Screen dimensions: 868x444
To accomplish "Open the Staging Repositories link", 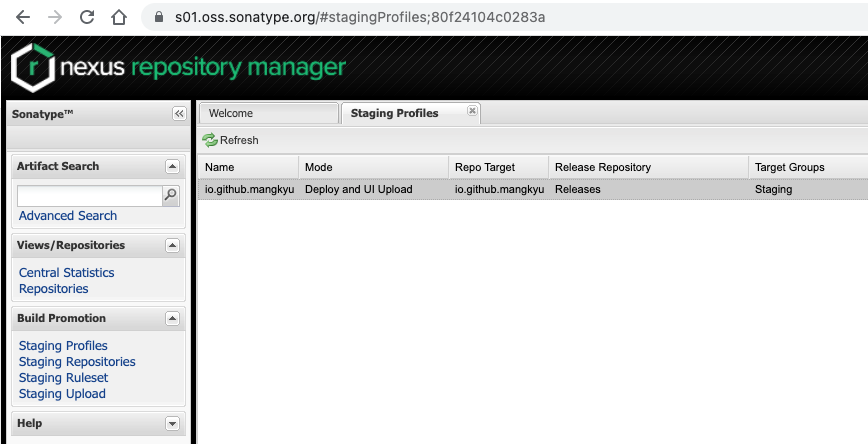I will point(77,362).
